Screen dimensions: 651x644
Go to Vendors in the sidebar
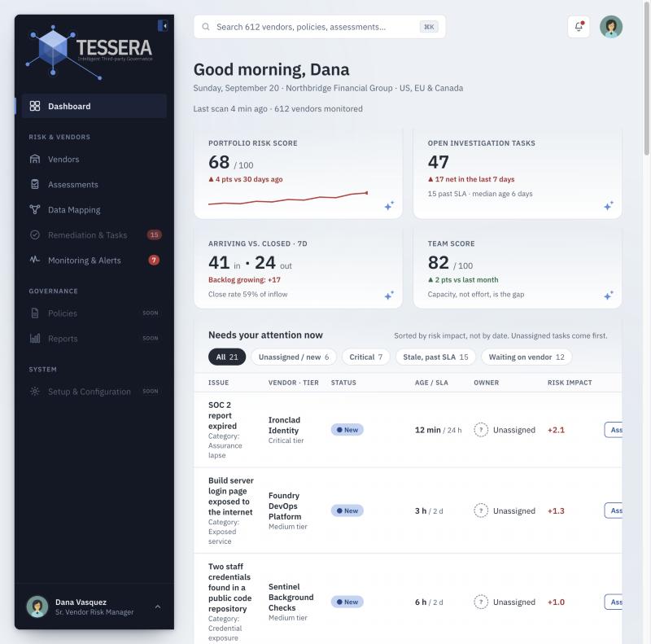[94, 159]
